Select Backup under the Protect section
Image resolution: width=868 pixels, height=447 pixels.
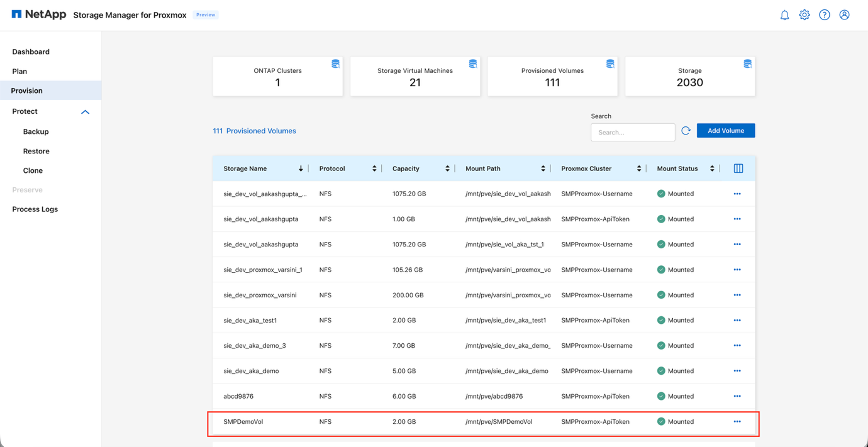[35, 131]
